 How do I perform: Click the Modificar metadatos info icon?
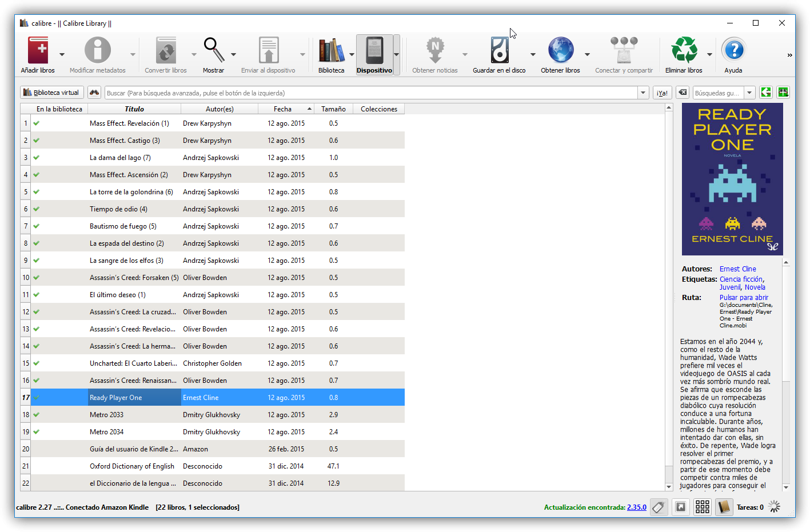coord(98,50)
